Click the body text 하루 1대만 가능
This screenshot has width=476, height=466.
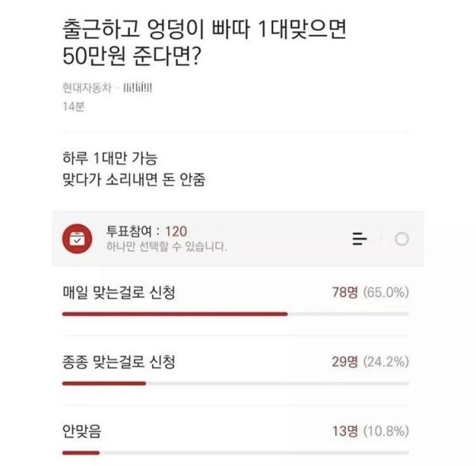(110, 158)
